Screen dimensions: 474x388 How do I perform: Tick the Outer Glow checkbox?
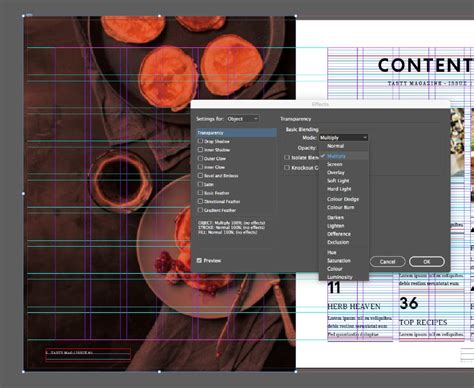pyautogui.click(x=200, y=158)
